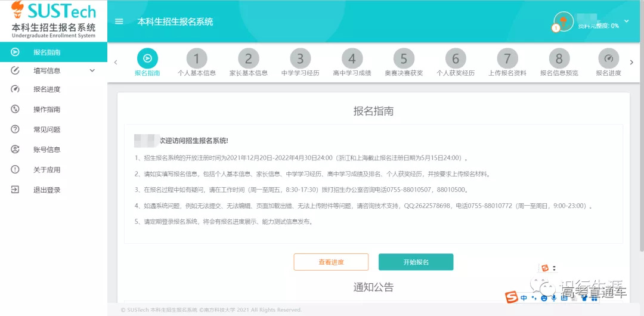This screenshot has width=644, height=316.
Task: Click the 报名指南 sidebar play icon
Action: 15,52
